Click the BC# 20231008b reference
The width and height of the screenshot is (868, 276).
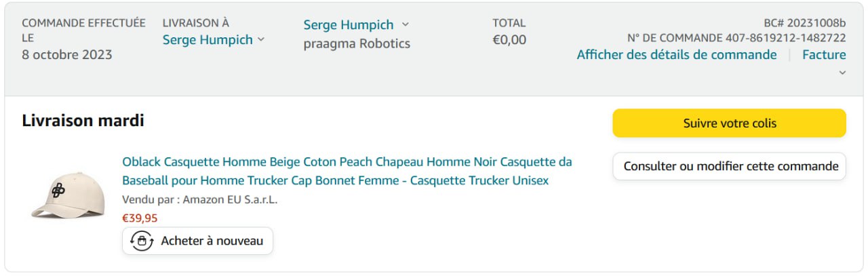point(805,22)
